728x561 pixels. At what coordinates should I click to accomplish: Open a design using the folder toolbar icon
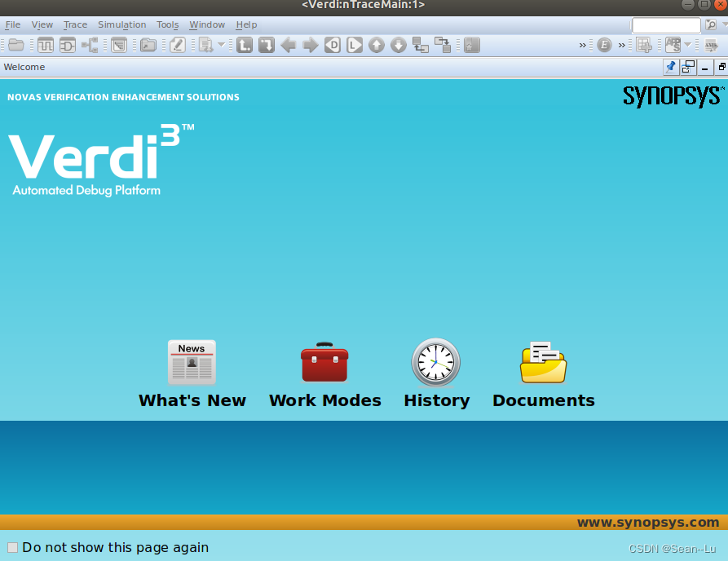click(15, 45)
